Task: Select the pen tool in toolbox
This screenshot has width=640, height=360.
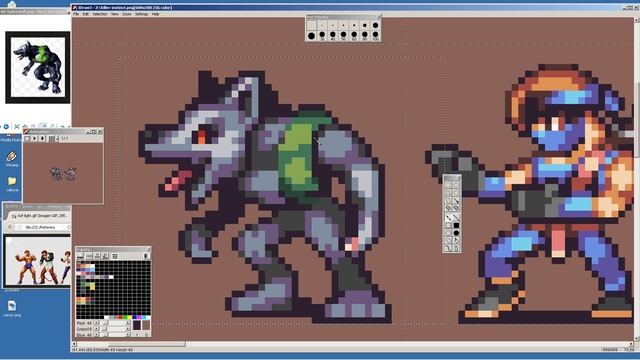Action: click(x=448, y=217)
